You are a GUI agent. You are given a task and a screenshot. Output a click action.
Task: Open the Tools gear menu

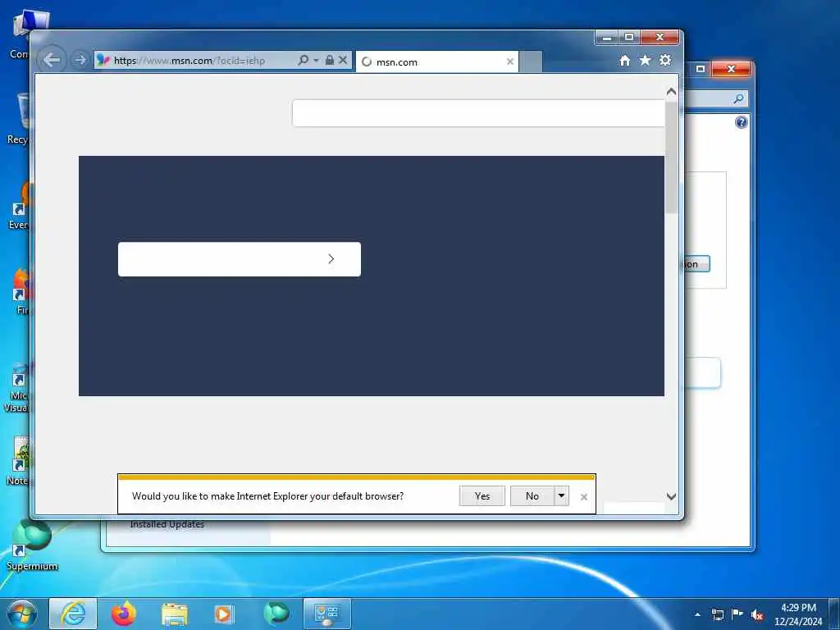(x=665, y=60)
